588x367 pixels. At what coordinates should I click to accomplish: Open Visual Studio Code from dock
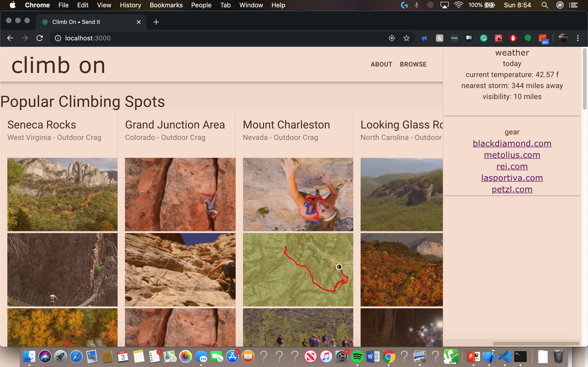(x=505, y=356)
